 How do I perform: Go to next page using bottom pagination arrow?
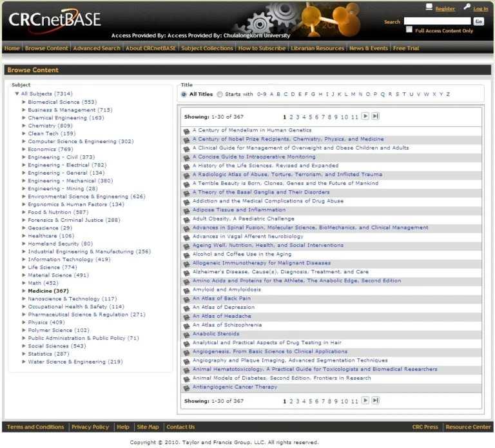(x=365, y=400)
